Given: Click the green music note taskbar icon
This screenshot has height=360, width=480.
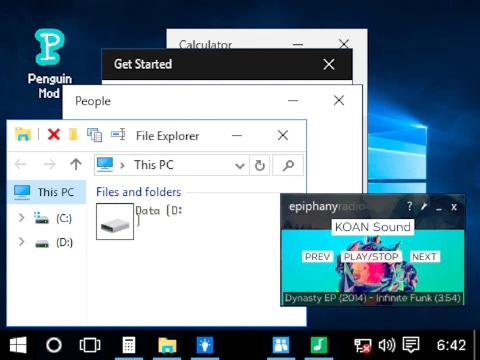Looking at the screenshot, I should click(x=319, y=345).
